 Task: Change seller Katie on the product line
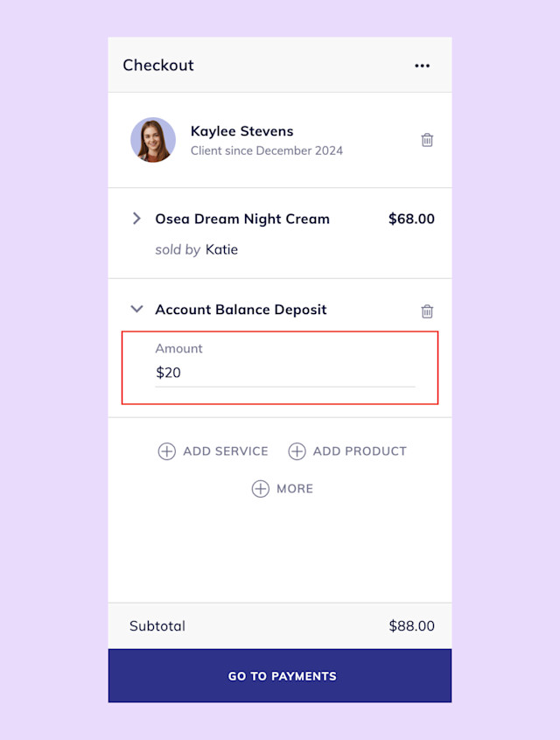221,249
